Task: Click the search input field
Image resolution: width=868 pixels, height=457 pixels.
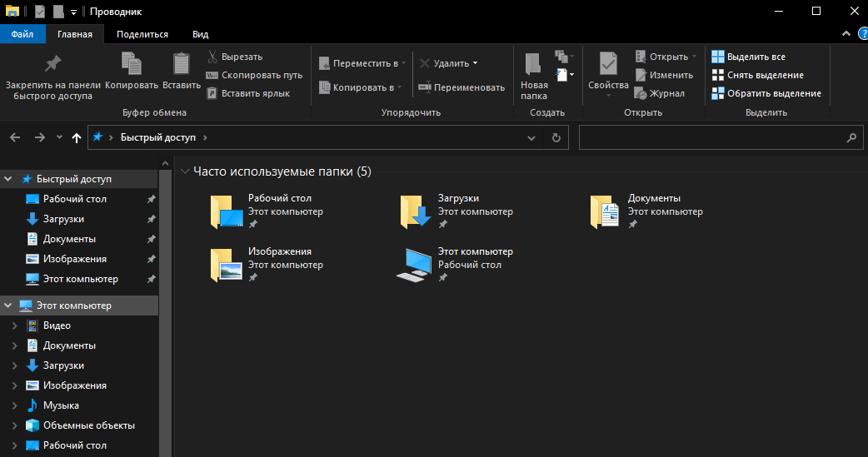Action: coord(712,137)
